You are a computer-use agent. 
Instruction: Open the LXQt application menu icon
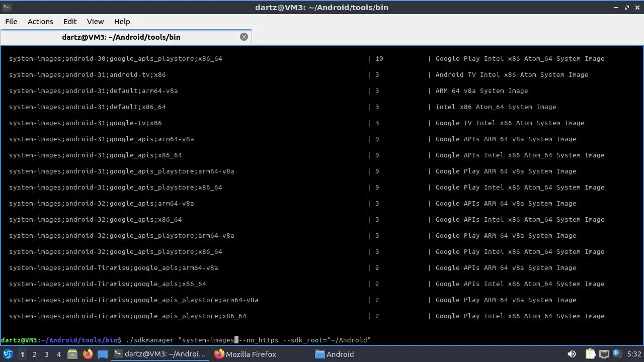point(8,354)
